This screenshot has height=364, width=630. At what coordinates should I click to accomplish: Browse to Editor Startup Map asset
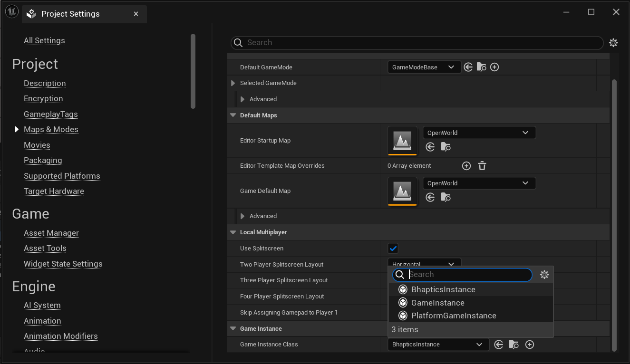(446, 147)
